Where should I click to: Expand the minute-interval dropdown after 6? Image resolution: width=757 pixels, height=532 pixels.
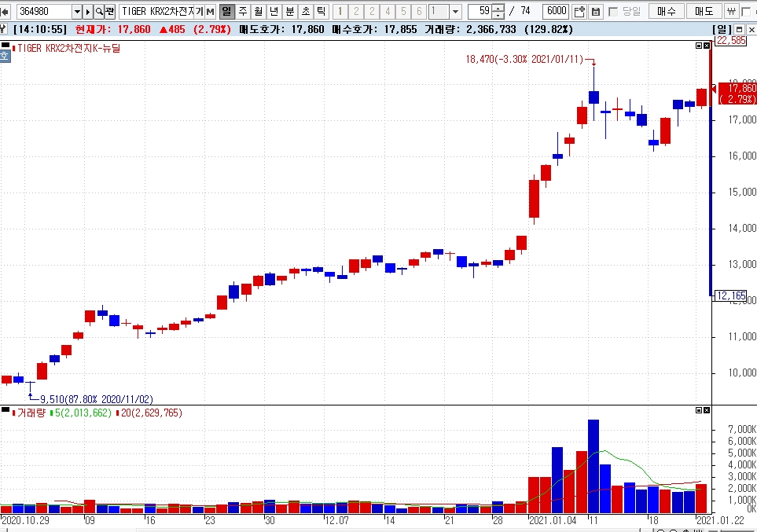[456, 11]
